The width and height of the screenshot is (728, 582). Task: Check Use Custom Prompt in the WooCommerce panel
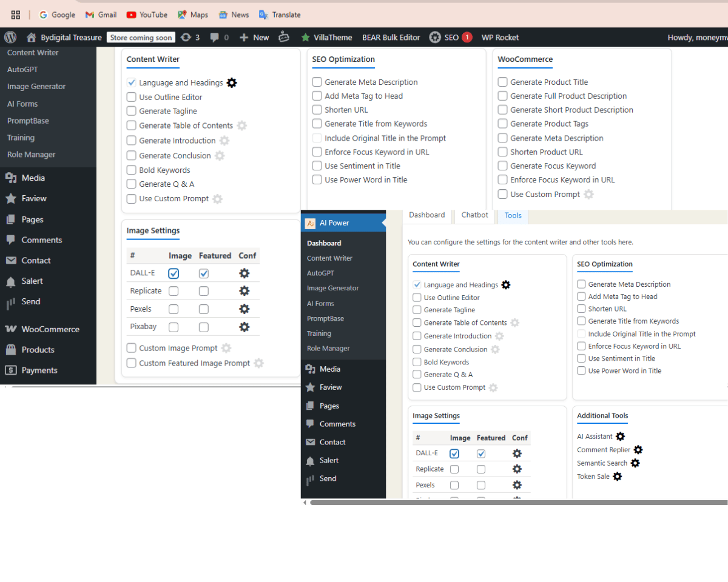[x=502, y=194]
